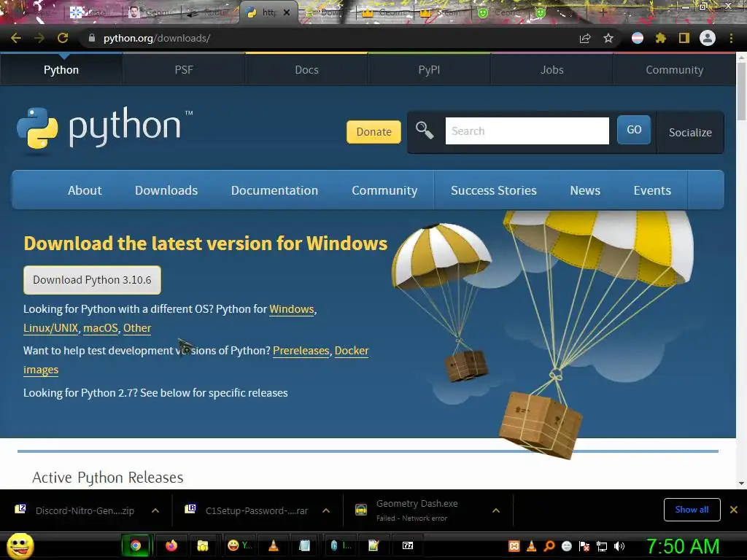This screenshot has height=560, width=747.
Task: Switch to the Community top-bar tab
Action: (x=674, y=69)
